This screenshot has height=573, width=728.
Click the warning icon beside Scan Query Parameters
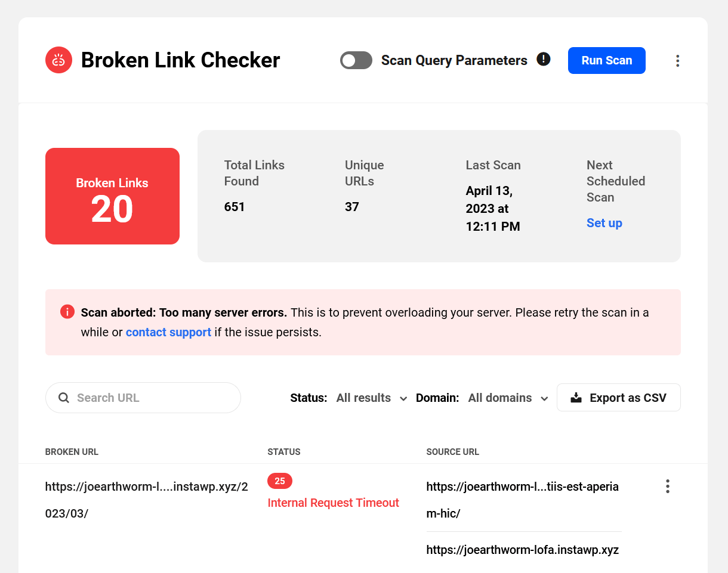coord(544,59)
